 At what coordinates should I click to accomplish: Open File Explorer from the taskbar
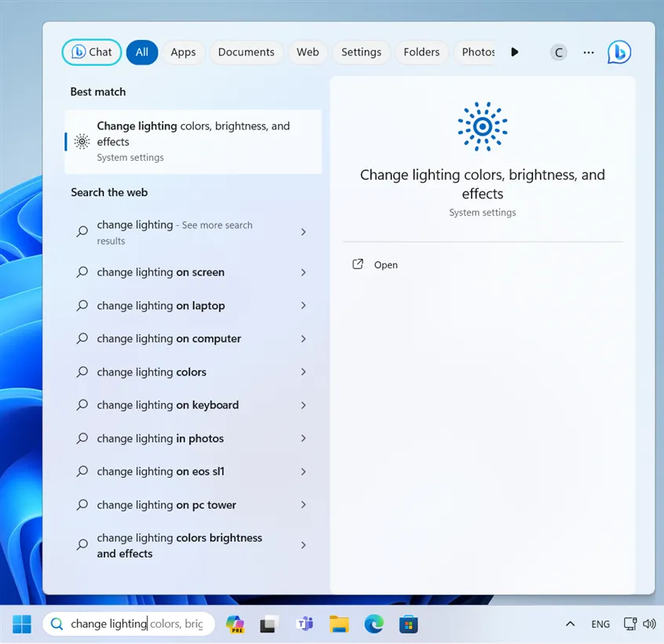(338, 624)
